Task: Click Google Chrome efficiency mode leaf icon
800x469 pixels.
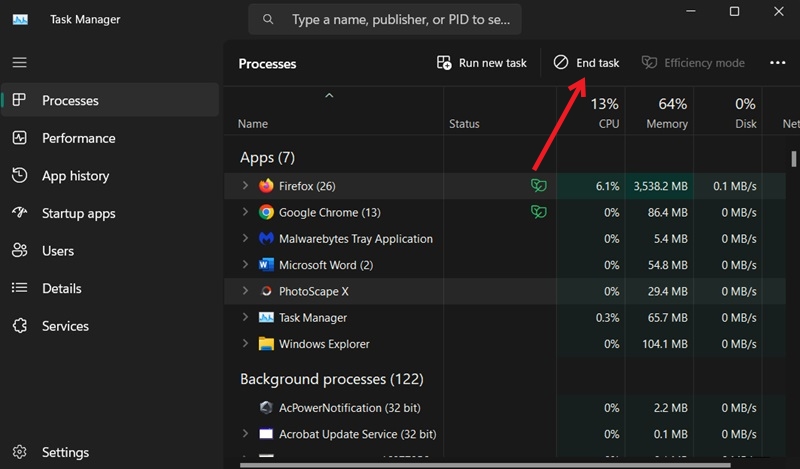Action: (538, 211)
